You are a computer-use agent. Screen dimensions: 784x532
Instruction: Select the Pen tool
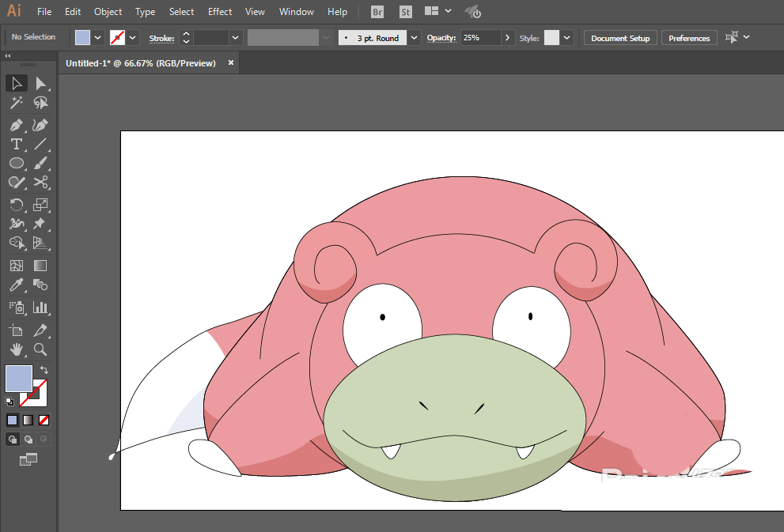coord(17,125)
